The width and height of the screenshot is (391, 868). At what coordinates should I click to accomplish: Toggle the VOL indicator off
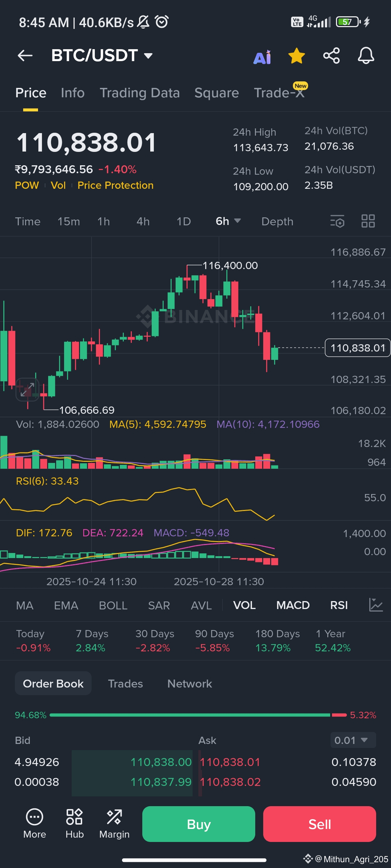tap(244, 605)
